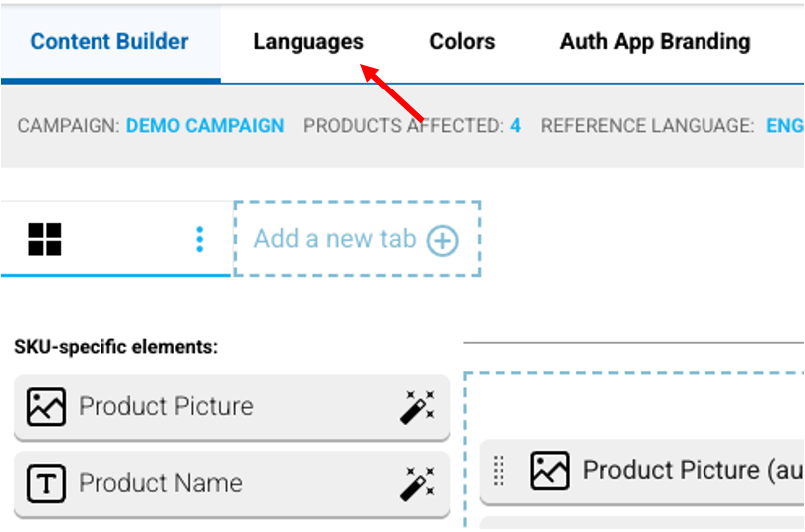The width and height of the screenshot is (805, 532).
Task: Click magic wand on Product Name element
Action: point(417,483)
